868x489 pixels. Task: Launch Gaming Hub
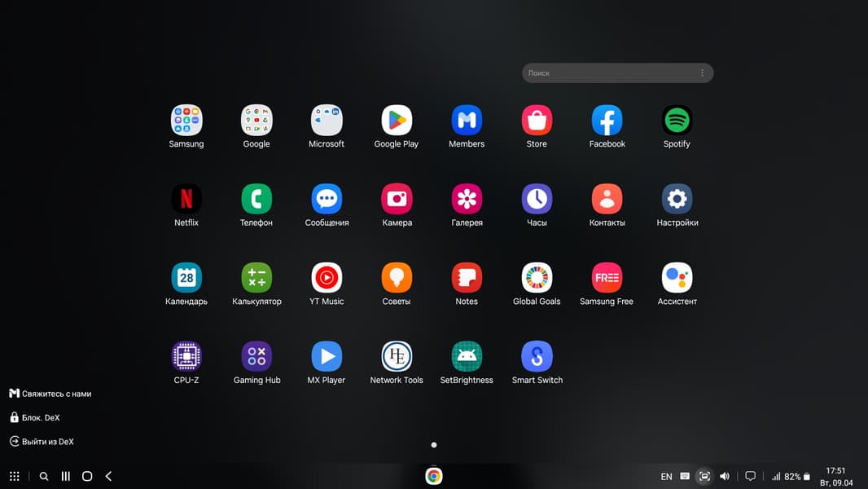point(256,356)
